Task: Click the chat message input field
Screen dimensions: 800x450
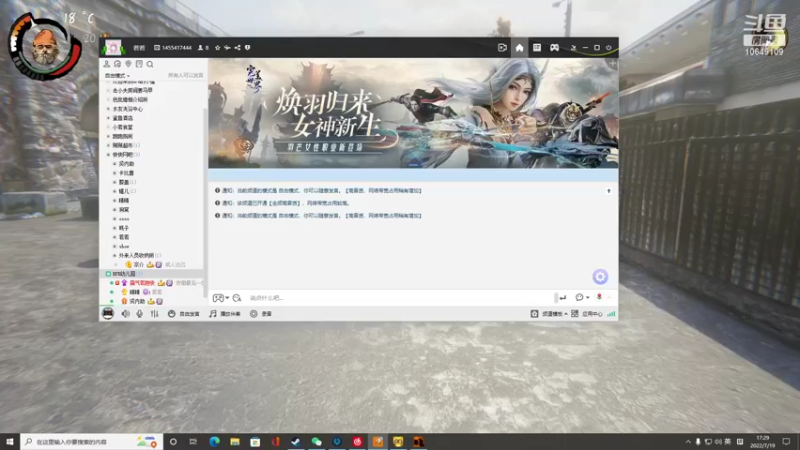Action: click(x=399, y=297)
